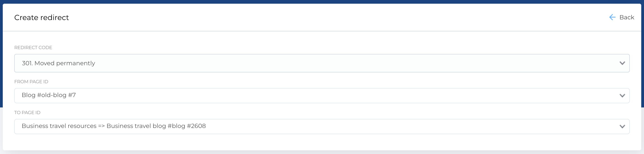Click the FROM PAGE ID field label

tap(31, 82)
